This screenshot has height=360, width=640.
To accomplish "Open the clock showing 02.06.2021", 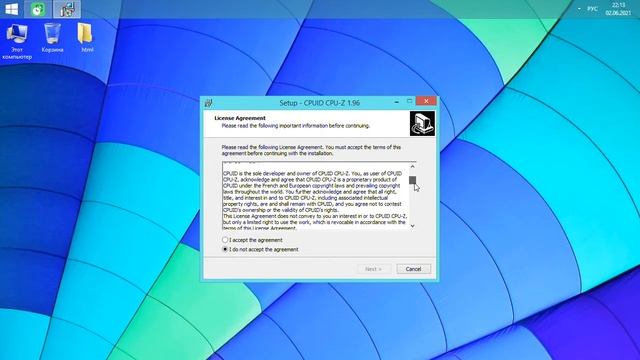I will click(618, 9).
